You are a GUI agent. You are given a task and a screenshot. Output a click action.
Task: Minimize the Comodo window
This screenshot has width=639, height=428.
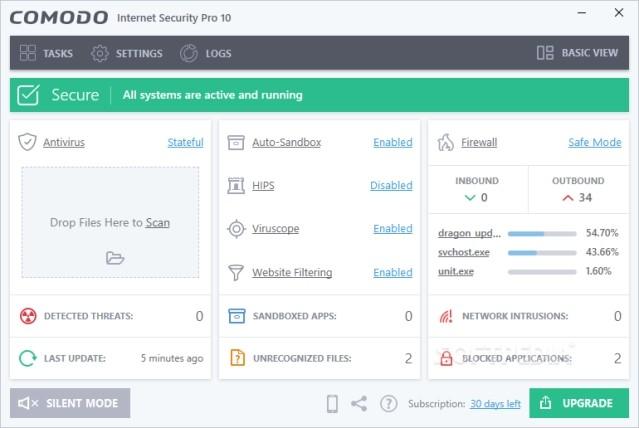point(582,13)
